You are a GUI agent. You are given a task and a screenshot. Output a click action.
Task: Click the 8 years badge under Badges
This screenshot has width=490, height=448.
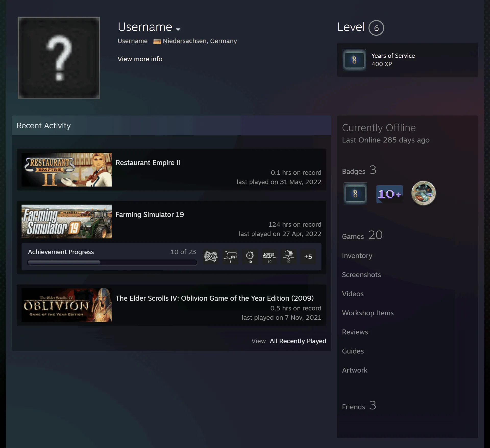355,194
